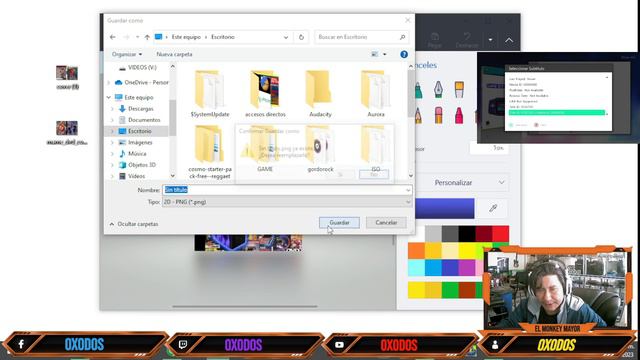Select the calligraphy pen brush in Paint 3D

(438, 89)
